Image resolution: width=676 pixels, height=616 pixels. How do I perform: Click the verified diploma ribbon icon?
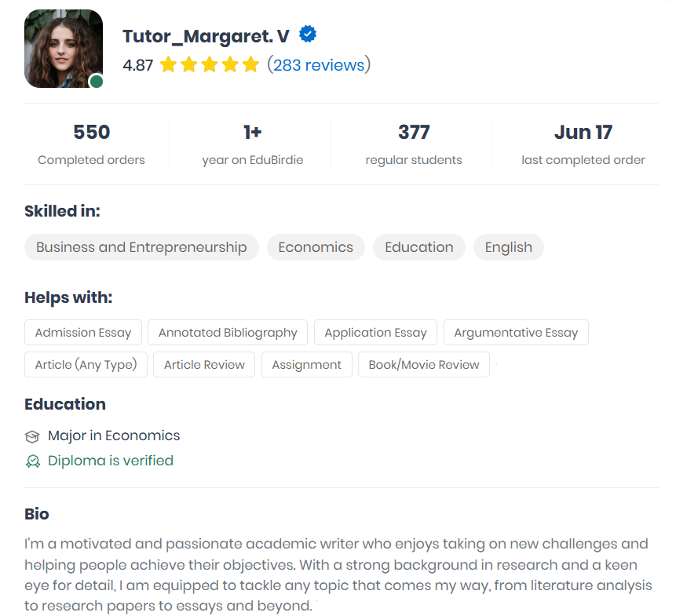click(x=33, y=461)
